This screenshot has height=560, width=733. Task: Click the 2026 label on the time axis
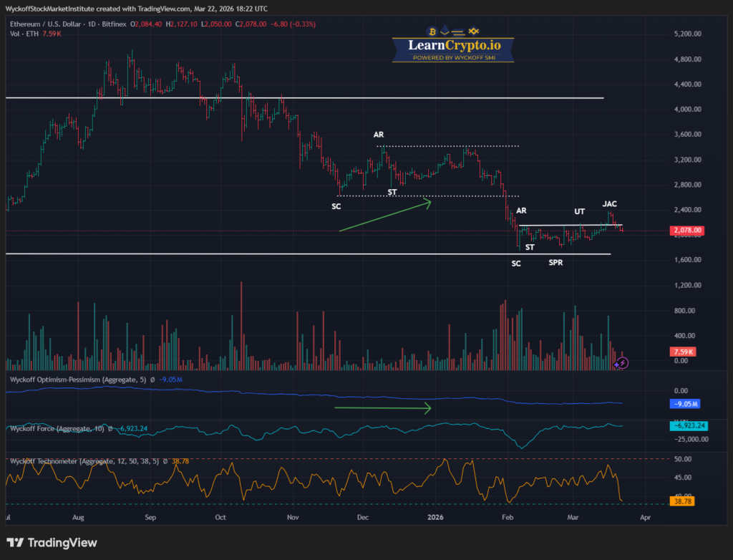click(x=435, y=516)
